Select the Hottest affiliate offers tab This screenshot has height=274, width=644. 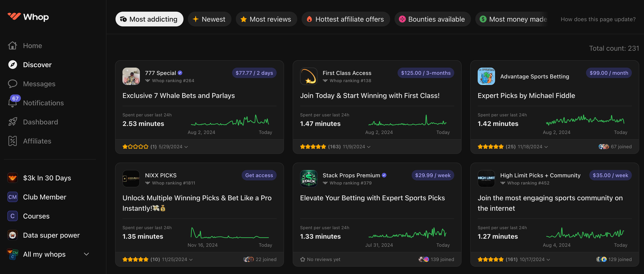346,19
